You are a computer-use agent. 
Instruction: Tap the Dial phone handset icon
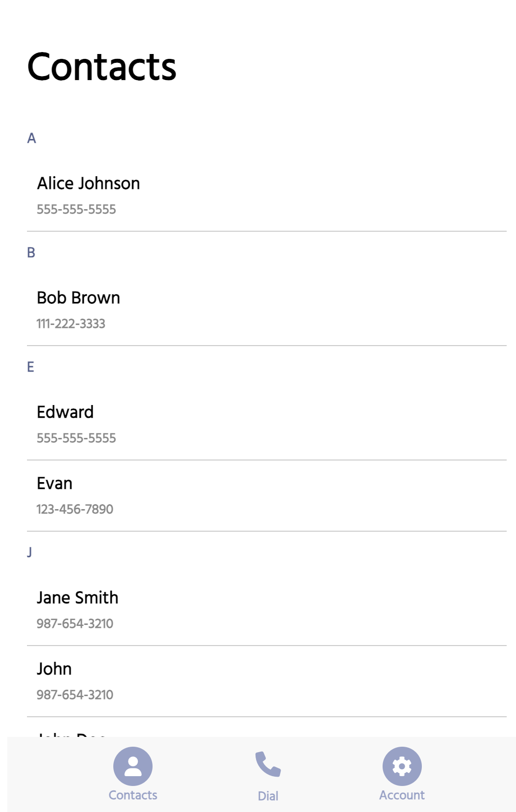(268, 764)
